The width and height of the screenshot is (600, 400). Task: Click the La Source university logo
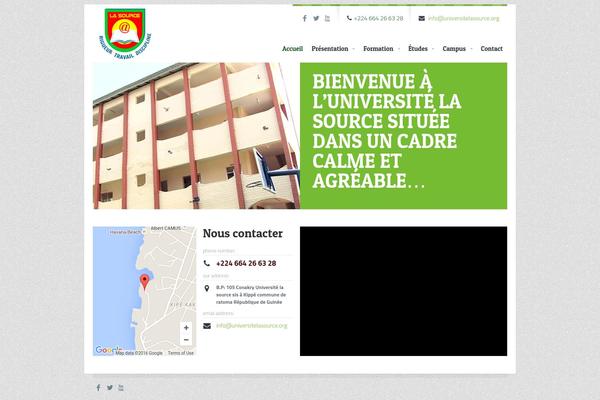124,31
